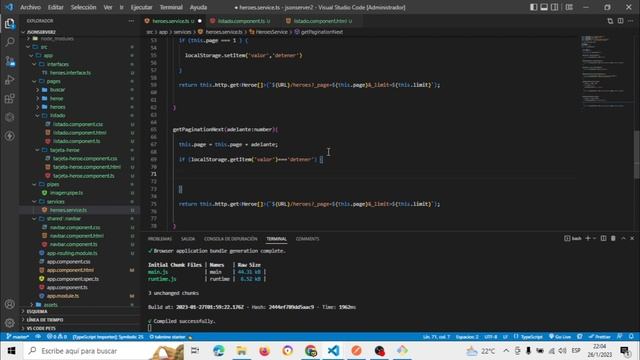Collapse the listado folder
The image size is (640, 360).
click(38, 116)
